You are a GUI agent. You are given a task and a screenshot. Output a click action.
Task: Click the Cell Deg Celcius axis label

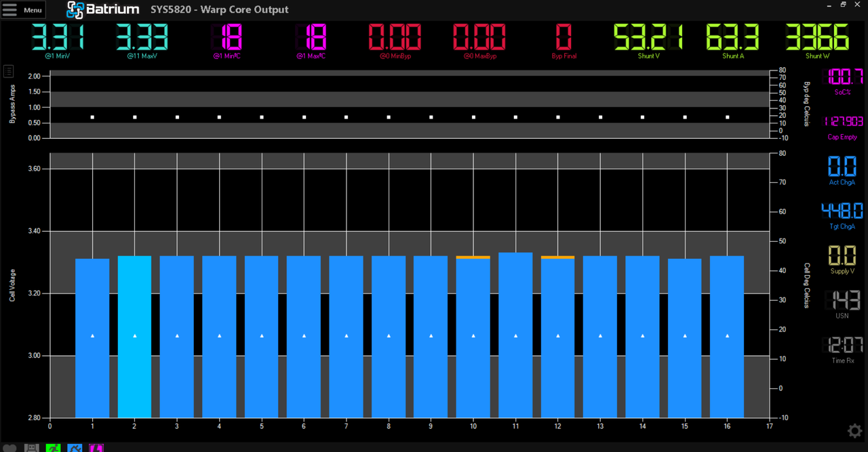point(807,285)
